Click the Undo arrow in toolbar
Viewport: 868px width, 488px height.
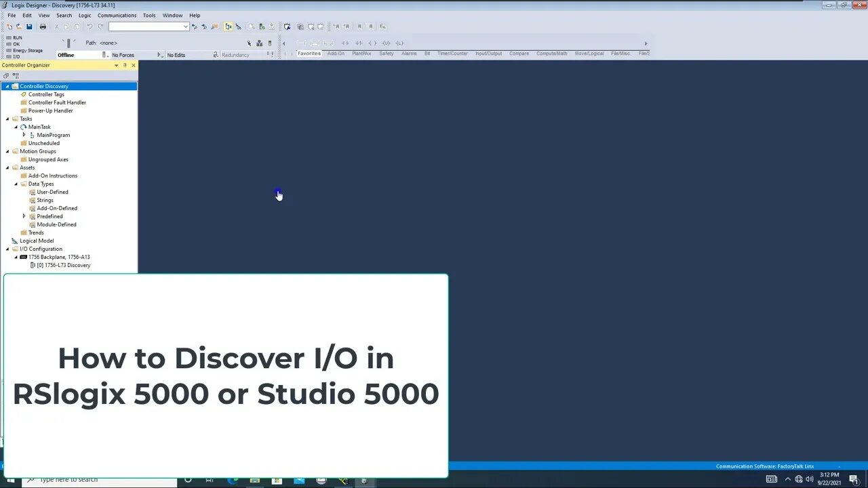click(x=90, y=26)
